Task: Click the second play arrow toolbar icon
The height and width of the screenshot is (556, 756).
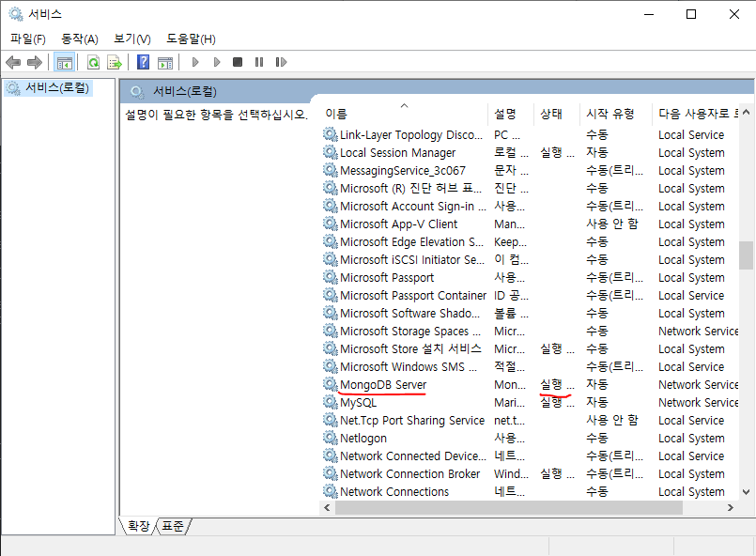Action: coord(217,62)
